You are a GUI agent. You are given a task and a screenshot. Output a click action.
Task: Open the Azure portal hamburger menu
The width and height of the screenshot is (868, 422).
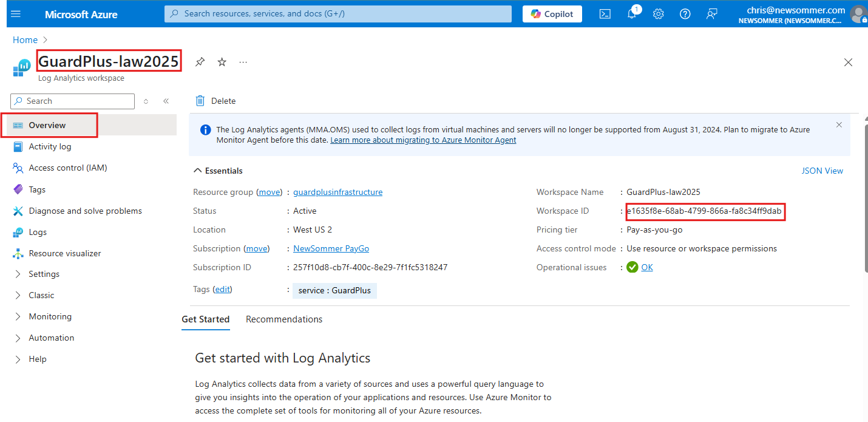(x=16, y=14)
